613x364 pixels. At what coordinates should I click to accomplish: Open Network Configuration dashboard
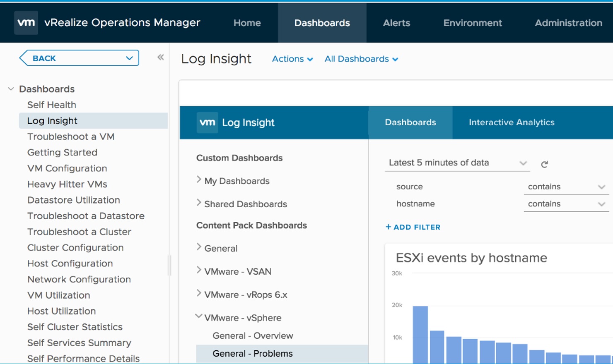point(79,280)
